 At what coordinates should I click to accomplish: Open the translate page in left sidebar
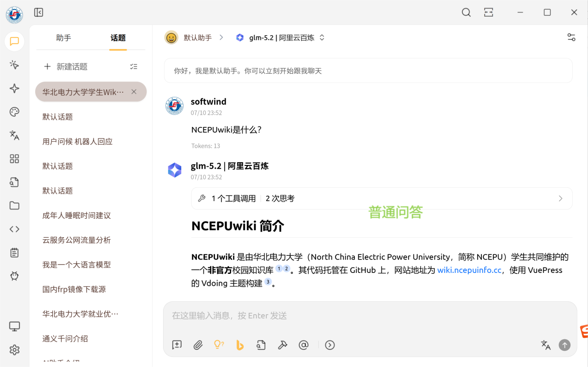point(14,135)
